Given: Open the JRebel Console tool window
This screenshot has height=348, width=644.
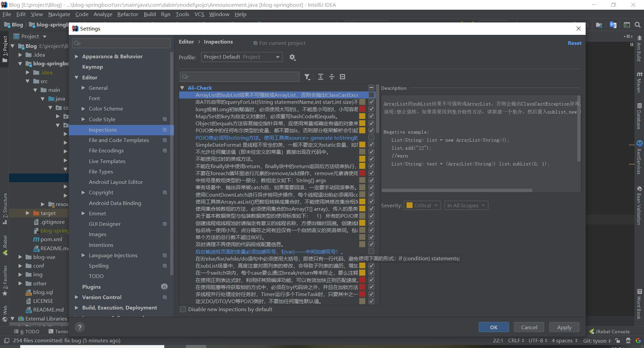Looking at the screenshot, I should coord(609,332).
